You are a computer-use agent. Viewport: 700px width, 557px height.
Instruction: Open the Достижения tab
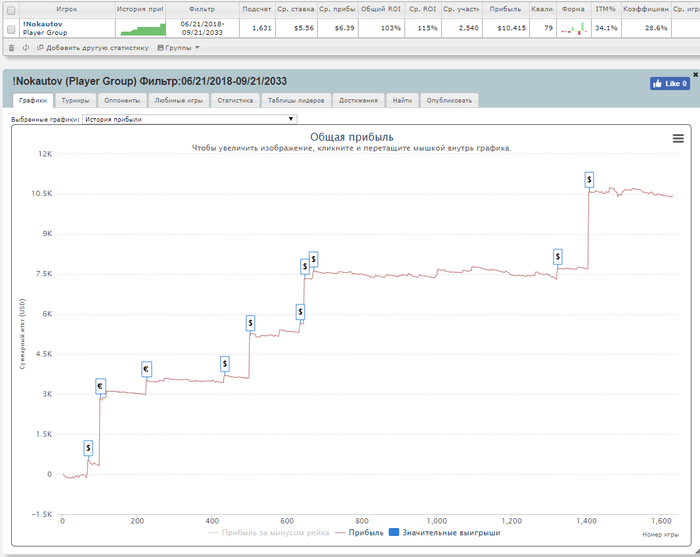(x=358, y=100)
